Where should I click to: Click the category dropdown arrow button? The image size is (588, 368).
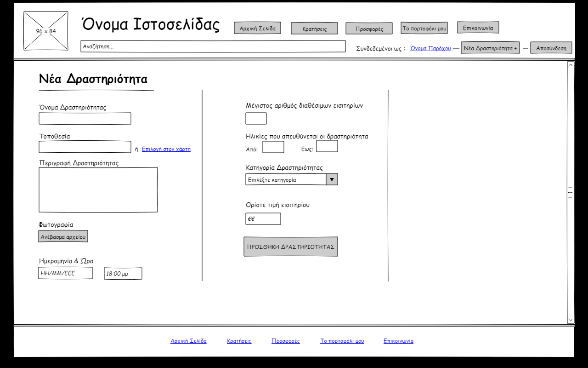point(332,179)
